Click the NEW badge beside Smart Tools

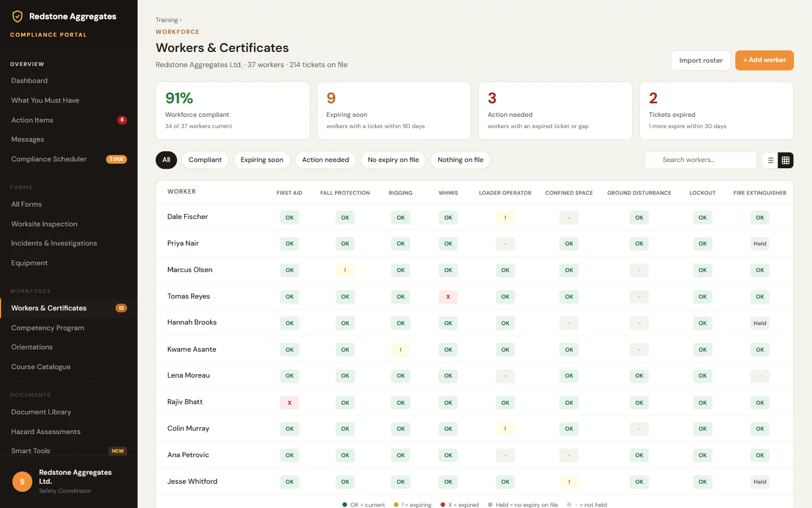118,451
